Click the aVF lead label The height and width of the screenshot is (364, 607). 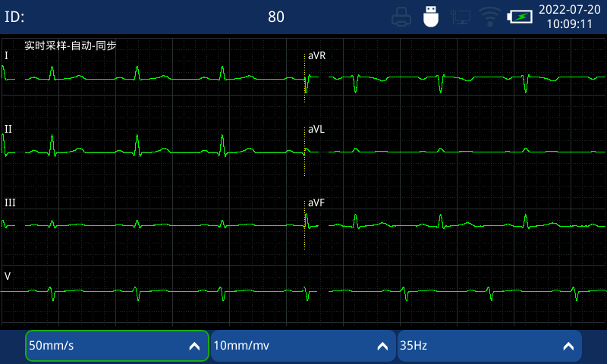click(x=316, y=202)
